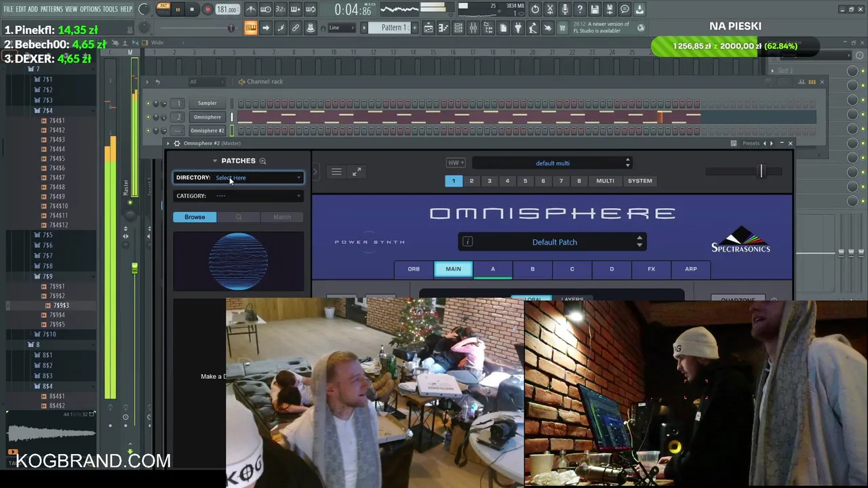Click the Omnisphere hamburger utility menu icon
Image resolution: width=868 pixels, height=488 pixels.
[x=336, y=172]
